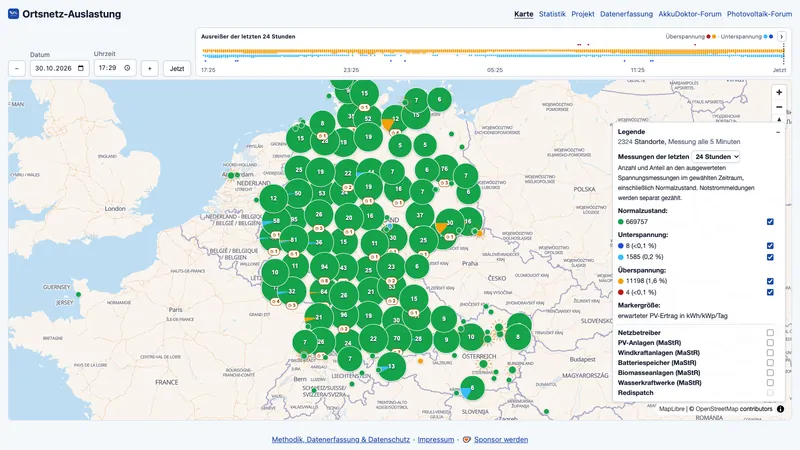Uncheck the Normalzustand 669757 checkbox
The image size is (800, 450).
pos(770,221)
